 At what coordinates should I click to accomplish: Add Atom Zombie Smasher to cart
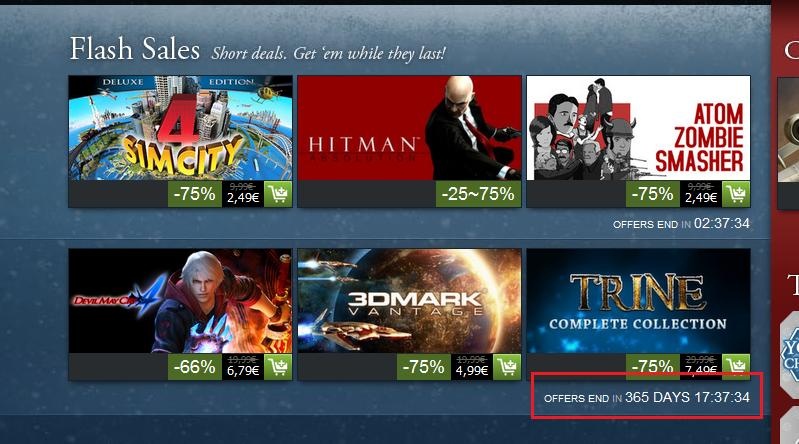click(x=736, y=194)
